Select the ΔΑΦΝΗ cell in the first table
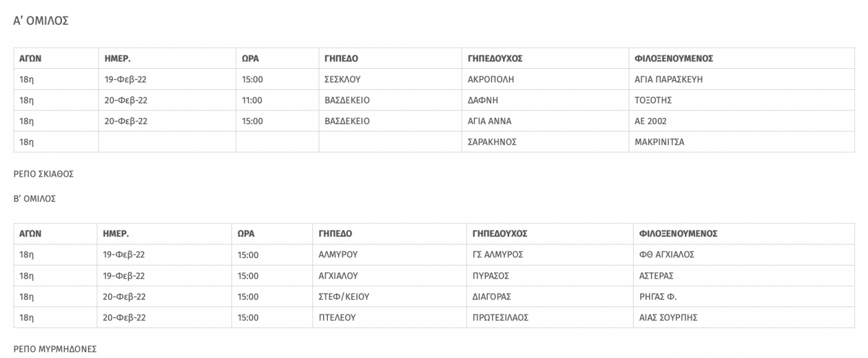This screenshot has height=358, width=868. pos(545,101)
